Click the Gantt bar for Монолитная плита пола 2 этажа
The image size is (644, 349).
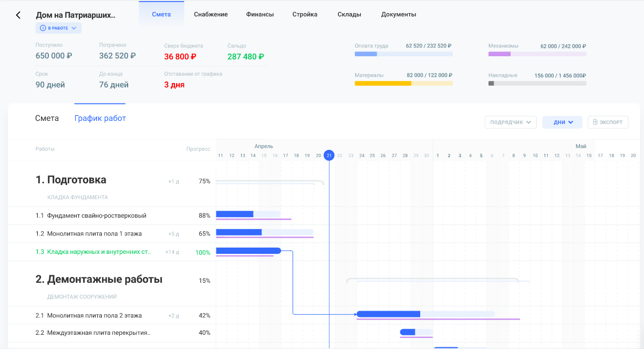425,314
